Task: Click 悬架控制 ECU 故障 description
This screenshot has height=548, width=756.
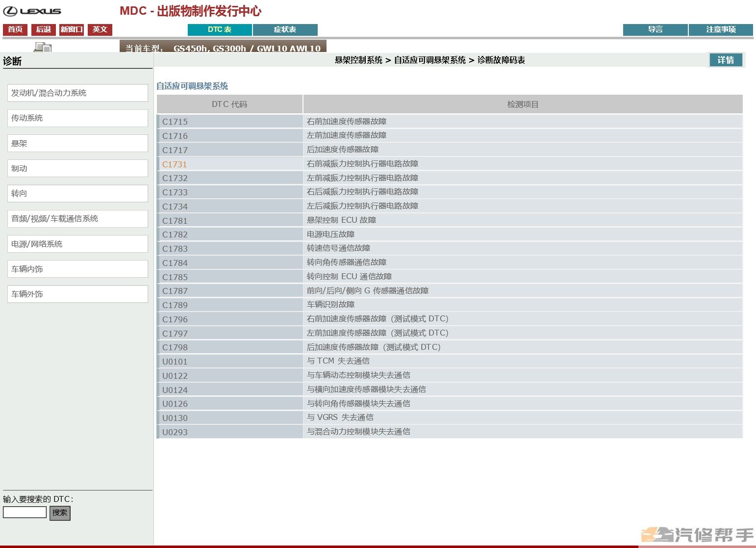Action: pos(342,220)
